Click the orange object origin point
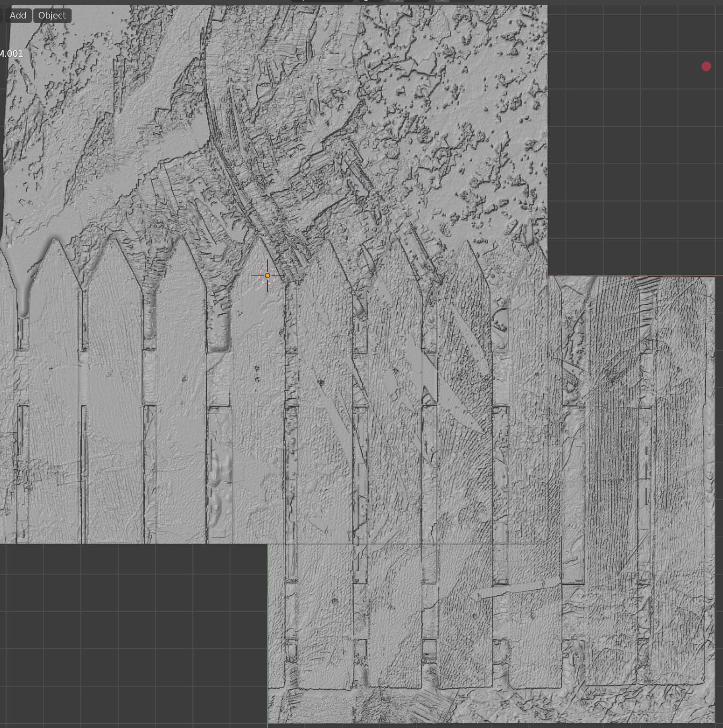The width and height of the screenshot is (723, 728). 267,276
